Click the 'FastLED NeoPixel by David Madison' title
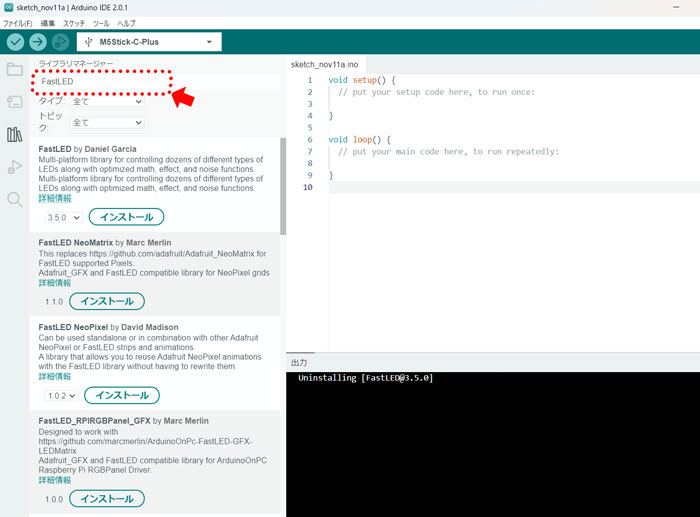The image size is (700, 517). 108,327
